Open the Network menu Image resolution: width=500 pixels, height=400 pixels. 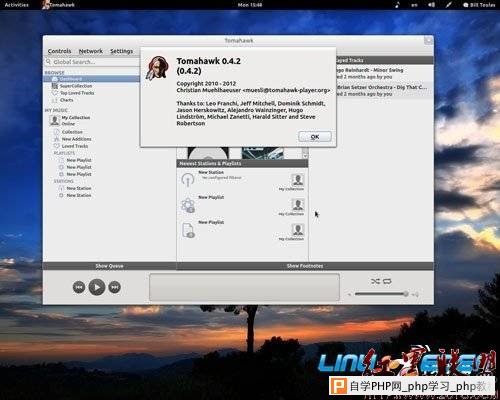coord(91,51)
